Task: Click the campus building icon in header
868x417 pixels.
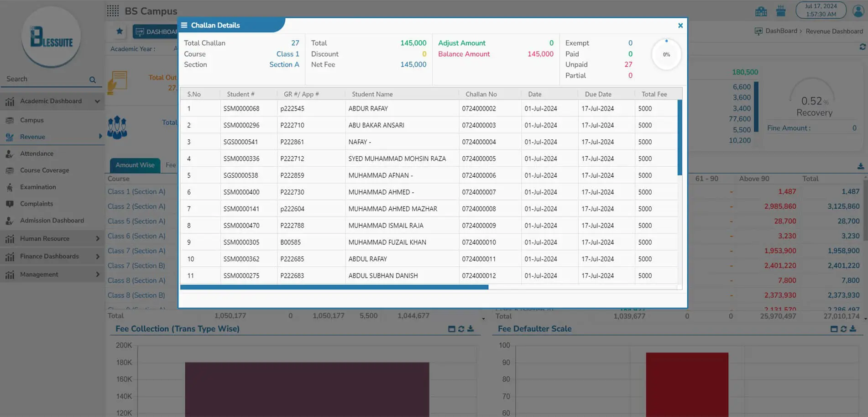Action: point(761,11)
